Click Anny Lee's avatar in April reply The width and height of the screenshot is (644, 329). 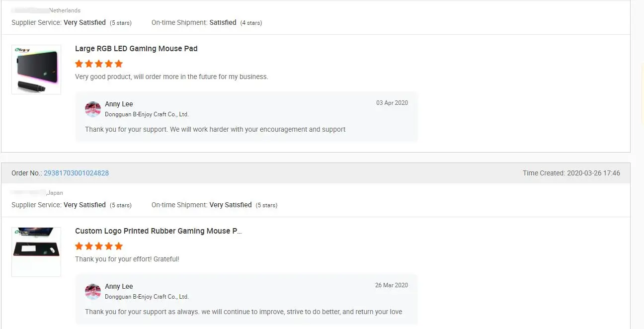point(93,109)
